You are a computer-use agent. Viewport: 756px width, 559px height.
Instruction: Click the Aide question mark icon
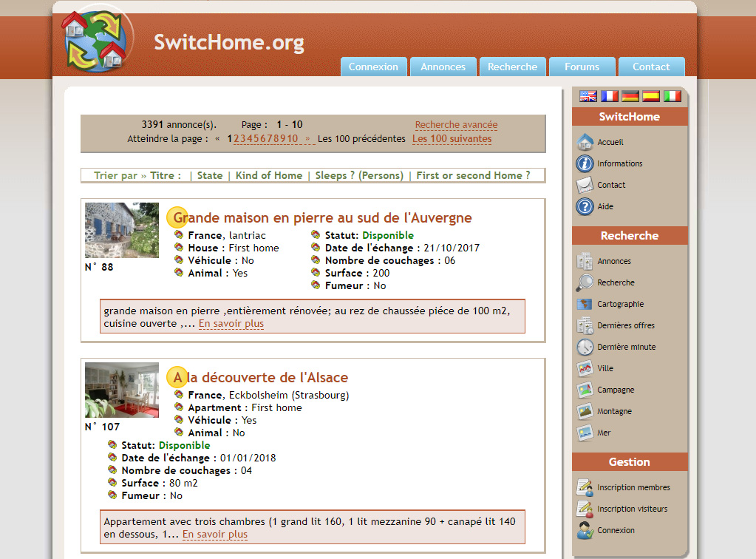[x=585, y=206]
